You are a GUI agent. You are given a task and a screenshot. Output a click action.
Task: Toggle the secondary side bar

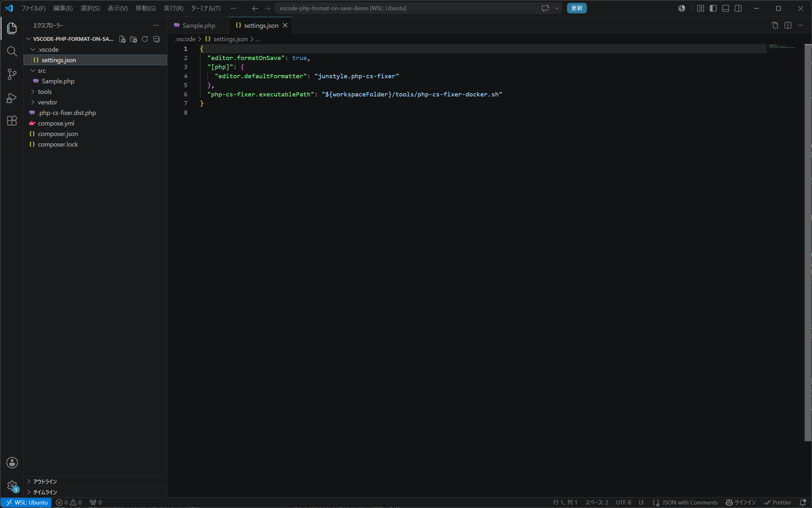pyautogui.click(x=738, y=8)
